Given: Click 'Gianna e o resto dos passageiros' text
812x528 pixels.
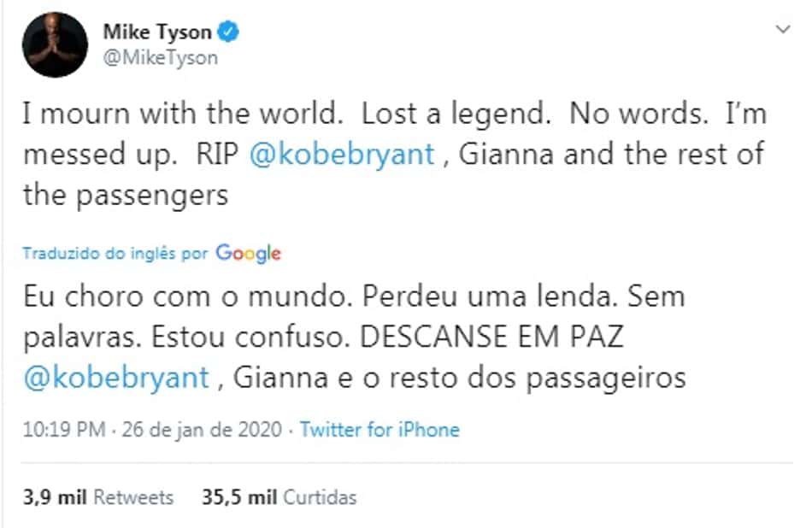Looking at the screenshot, I should point(459,378).
